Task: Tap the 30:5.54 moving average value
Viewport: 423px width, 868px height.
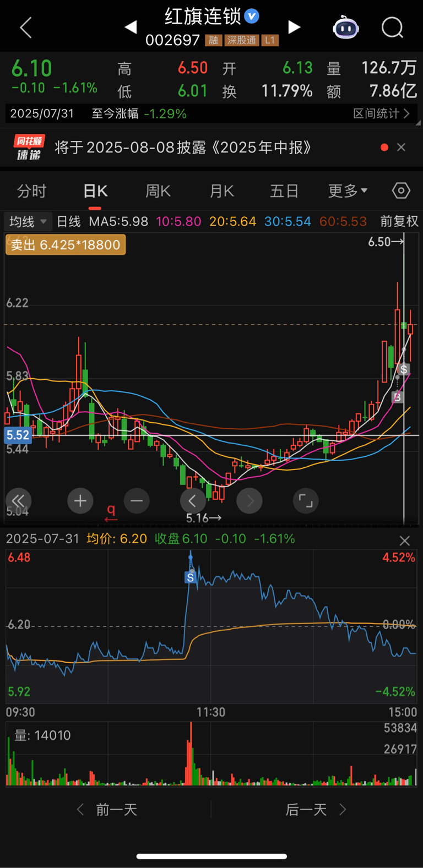Action: coord(288,221)
